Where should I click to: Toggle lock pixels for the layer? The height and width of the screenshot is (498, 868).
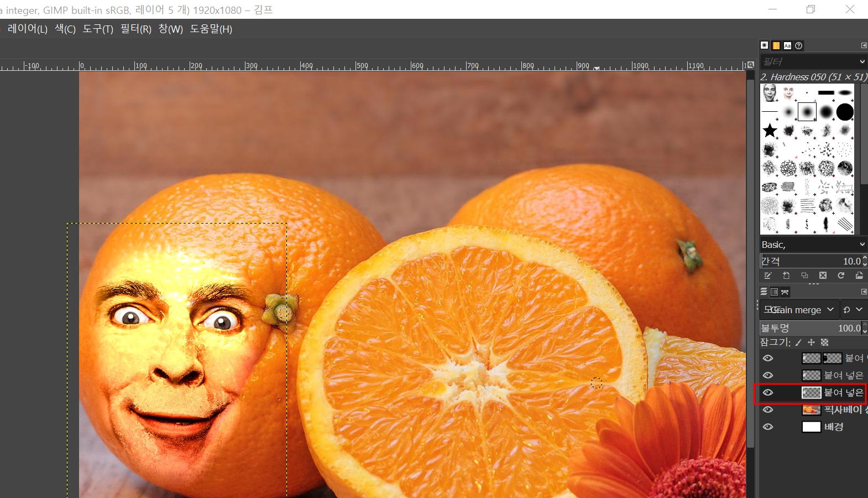click(x=798, y=343)
